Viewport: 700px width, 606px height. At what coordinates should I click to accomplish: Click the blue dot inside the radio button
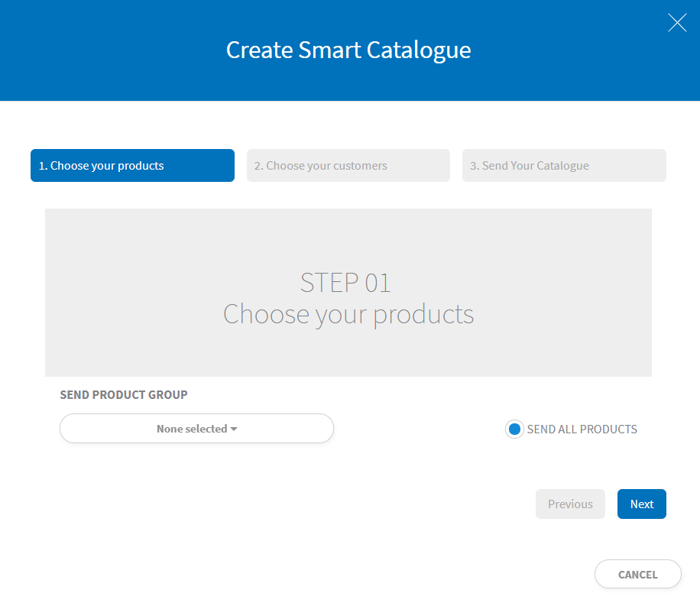point(514,429)
